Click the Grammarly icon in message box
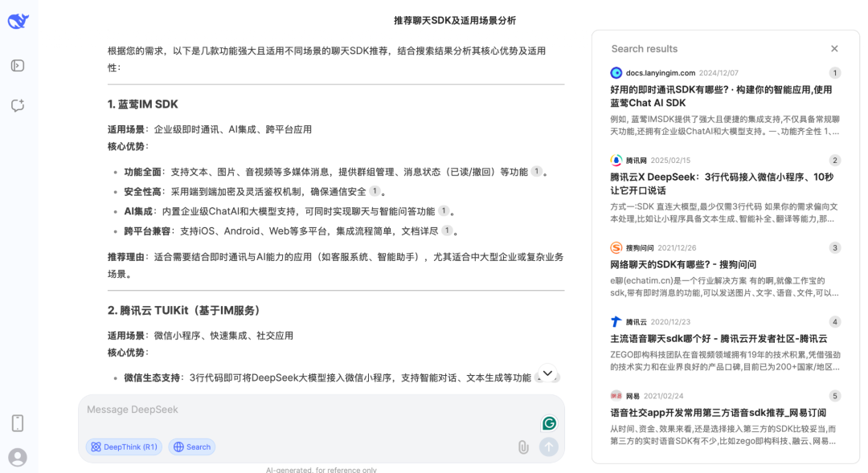Image resolution: width=868 pixels, height=473 pixels. click(x=549, y=423)
